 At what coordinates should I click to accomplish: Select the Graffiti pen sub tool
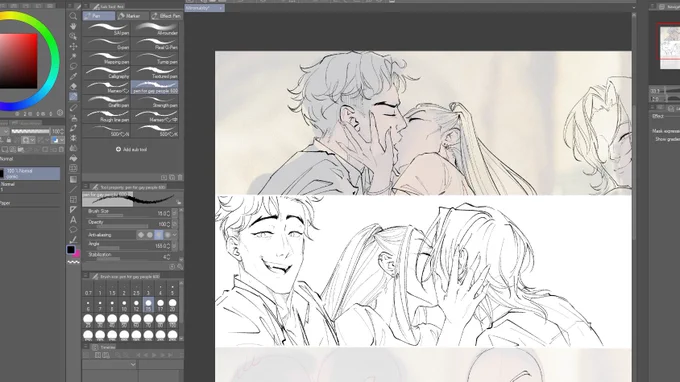(x=106, y=102)
